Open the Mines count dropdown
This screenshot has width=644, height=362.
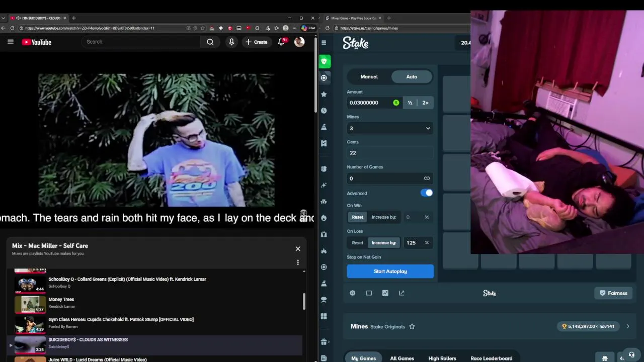coord(390,128)
